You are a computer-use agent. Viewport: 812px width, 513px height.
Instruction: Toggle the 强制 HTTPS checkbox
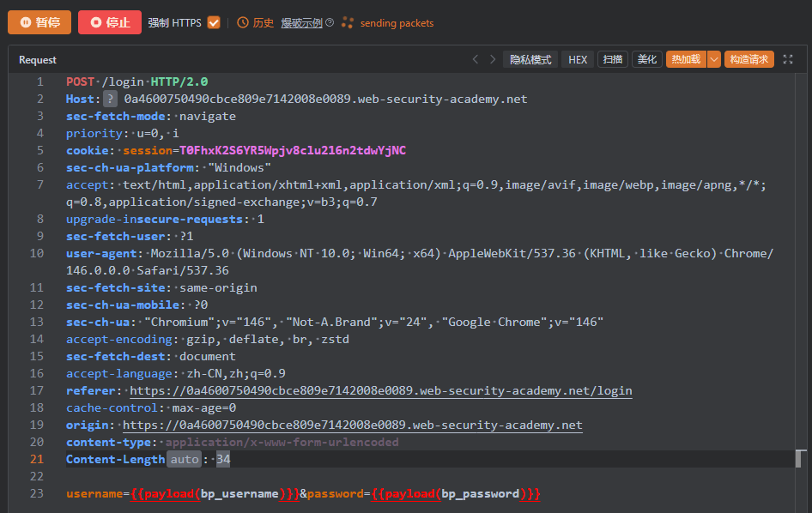pyautogui.click(x=214, y=23)
